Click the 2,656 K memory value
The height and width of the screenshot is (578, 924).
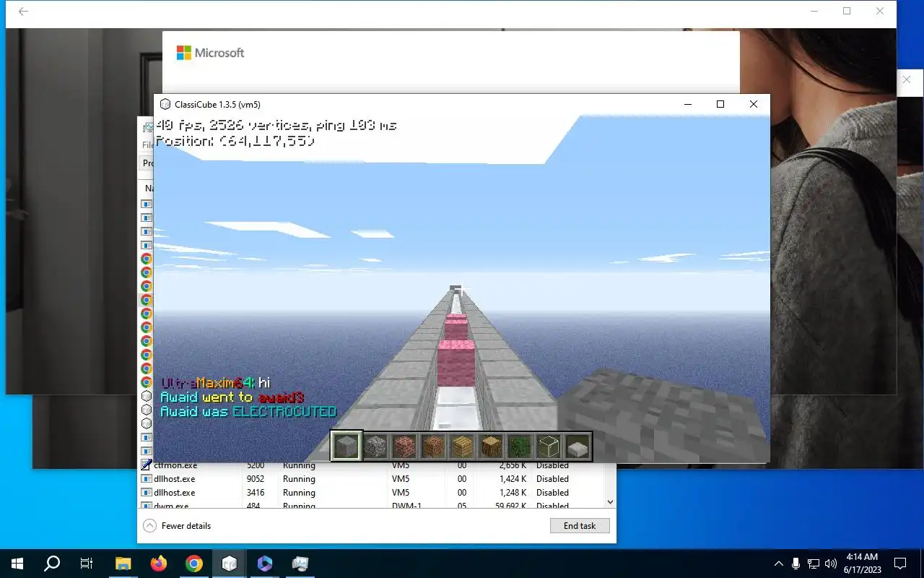point(512,466)
